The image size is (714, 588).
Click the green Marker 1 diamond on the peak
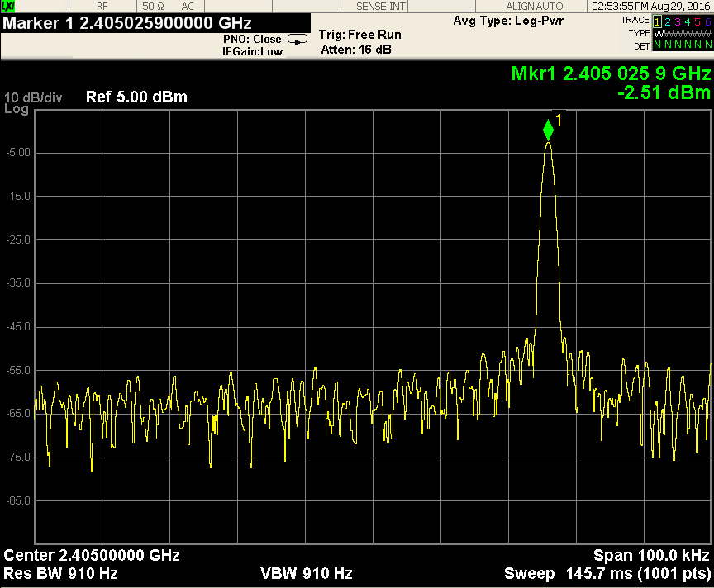548,130
